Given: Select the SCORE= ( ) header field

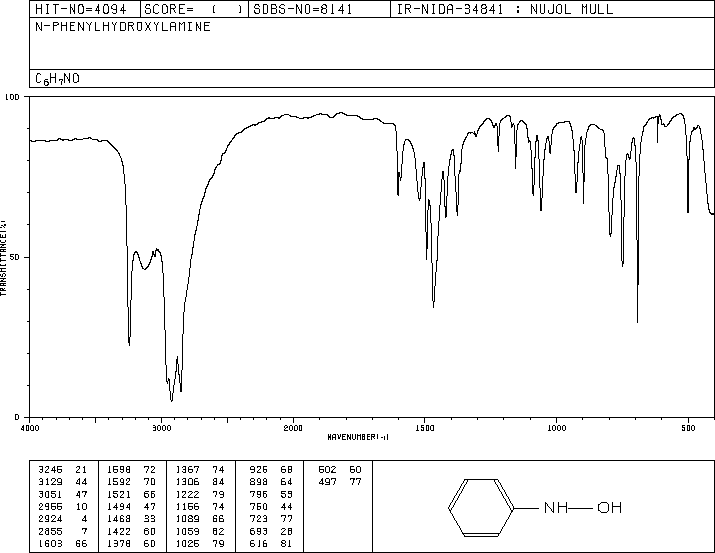Looking at the screenshot, I should 194,9.
